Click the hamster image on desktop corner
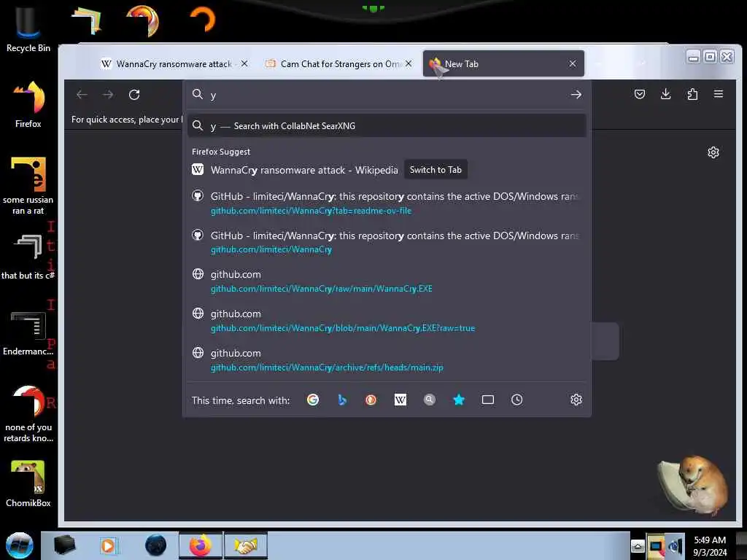The image size is (747, 560). [x=694, y=484]
